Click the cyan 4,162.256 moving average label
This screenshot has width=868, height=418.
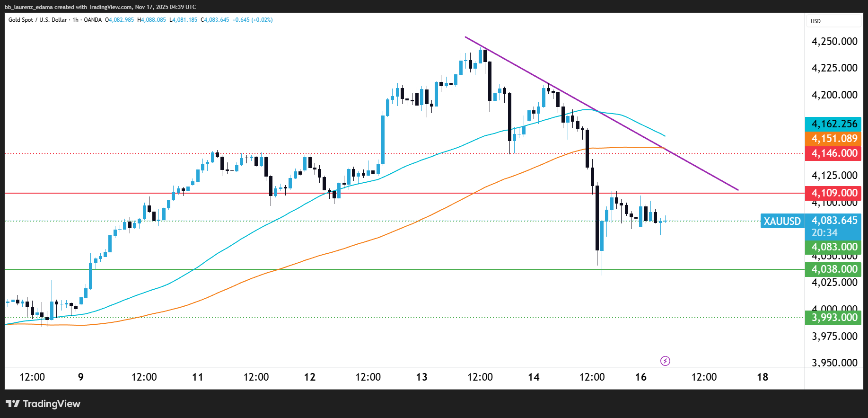(833, 124)
